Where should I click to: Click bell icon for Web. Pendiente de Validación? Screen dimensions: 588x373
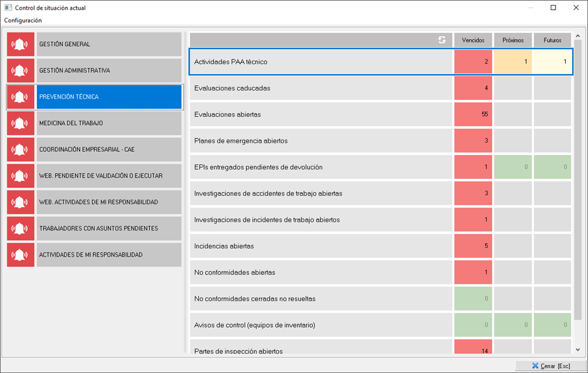[21, 176]
